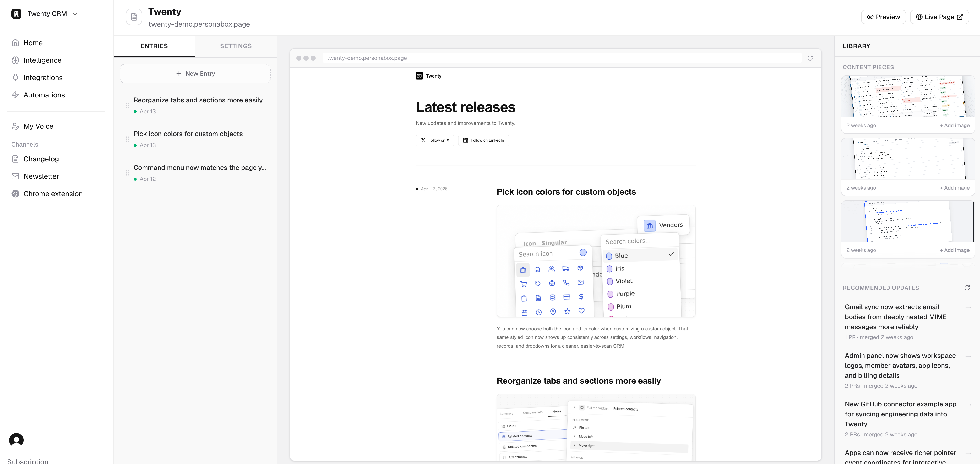Switch to the ENTRIES tab
980x464 pixels.
154,46
